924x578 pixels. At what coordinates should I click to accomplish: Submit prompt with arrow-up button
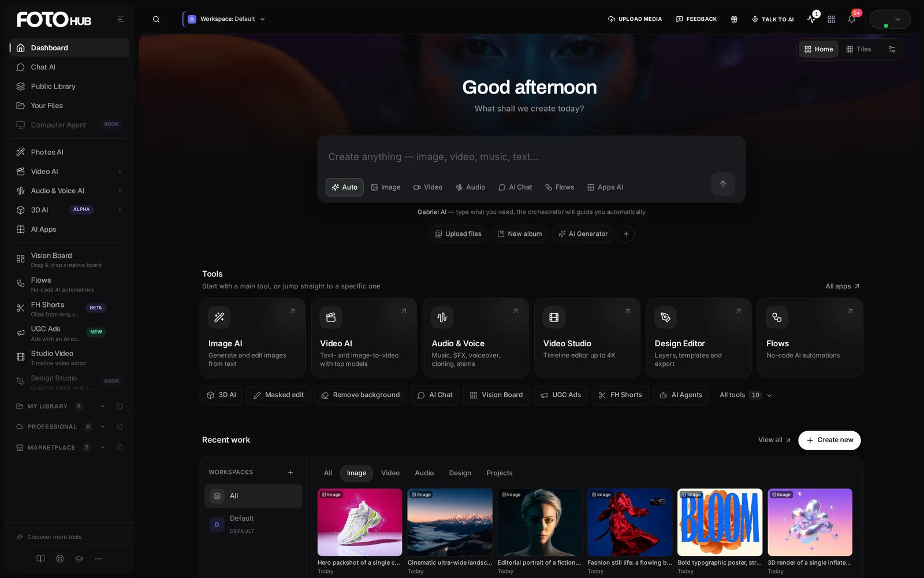click(722, 184)
